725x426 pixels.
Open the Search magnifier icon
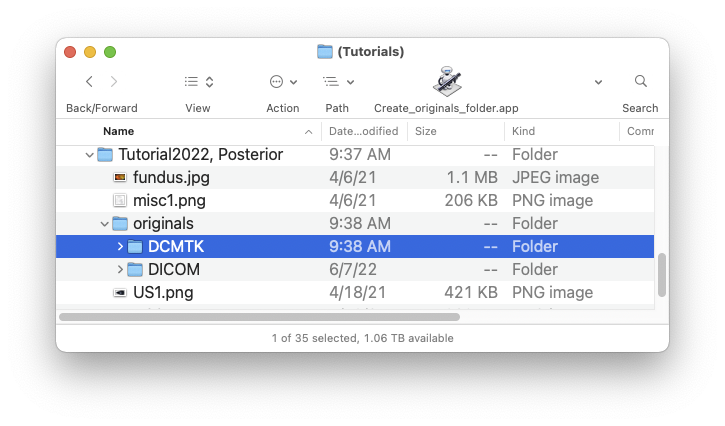pos(640,81)
